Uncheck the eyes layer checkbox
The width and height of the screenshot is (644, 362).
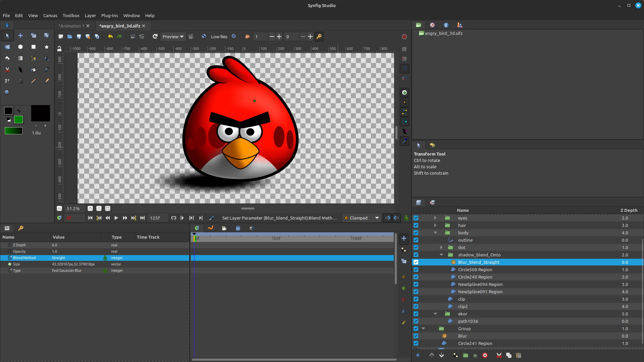tap(416, 218)
